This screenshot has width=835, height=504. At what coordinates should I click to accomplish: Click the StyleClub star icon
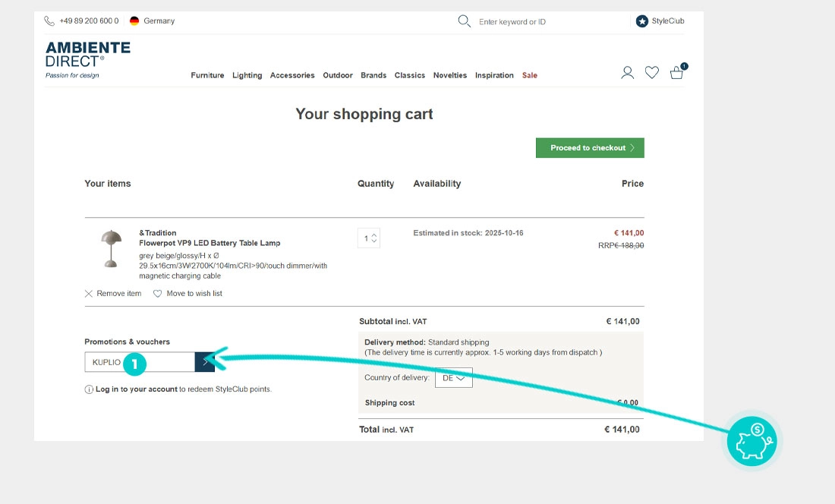click(642, 21)
